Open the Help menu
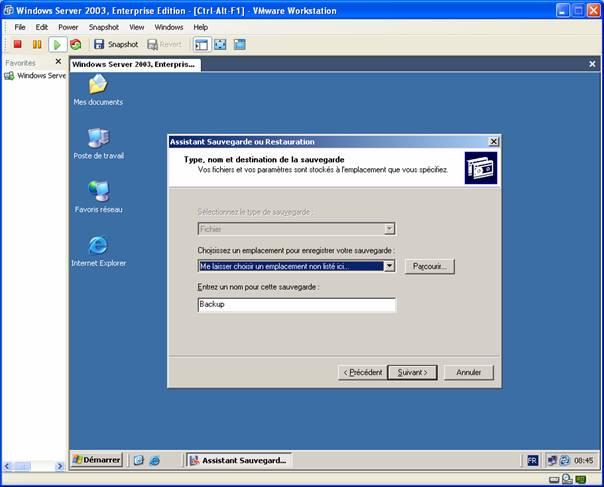Viewport: 604px width, 487px height. tap(200, 27)
